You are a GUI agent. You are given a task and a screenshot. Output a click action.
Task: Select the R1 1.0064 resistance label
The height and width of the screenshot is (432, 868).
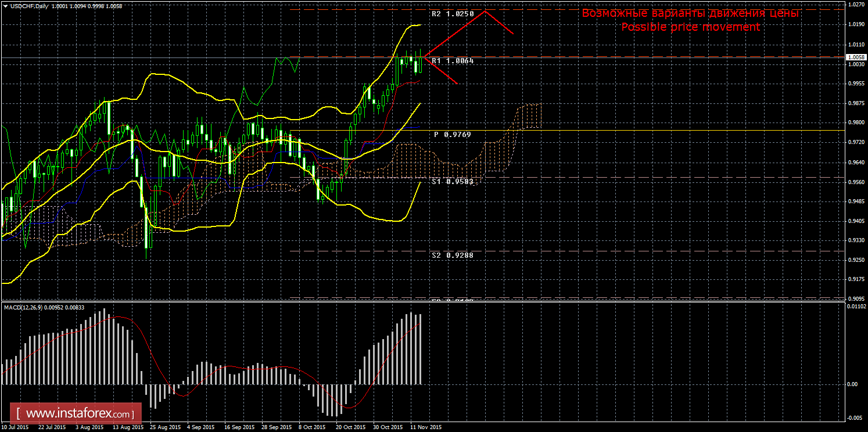453,60
